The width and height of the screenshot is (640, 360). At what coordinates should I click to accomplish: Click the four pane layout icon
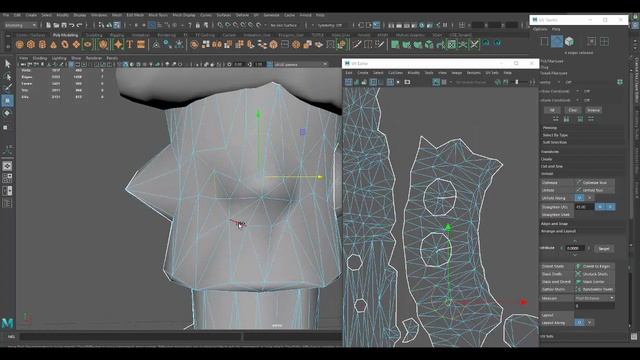[7, 178]
